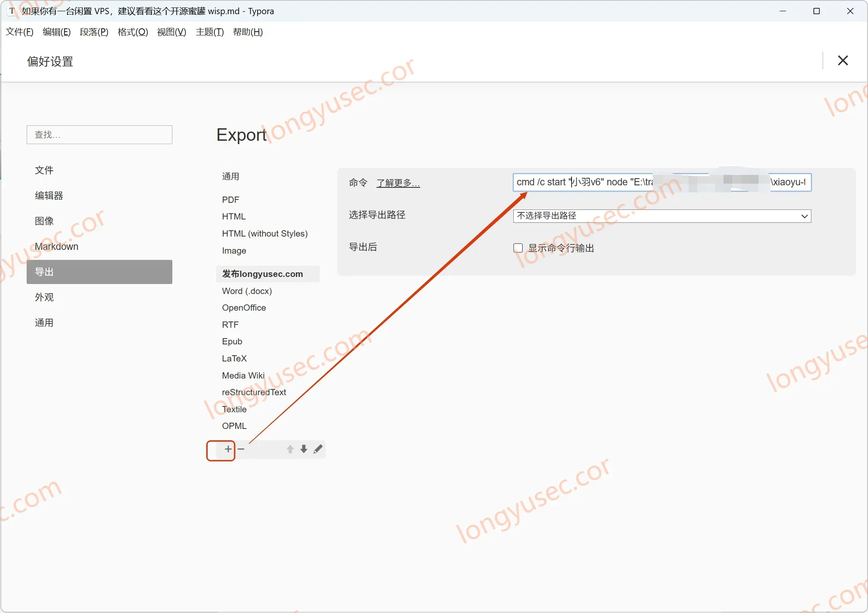
Task: Select RTF export format
Action: [x=230, y=325]
